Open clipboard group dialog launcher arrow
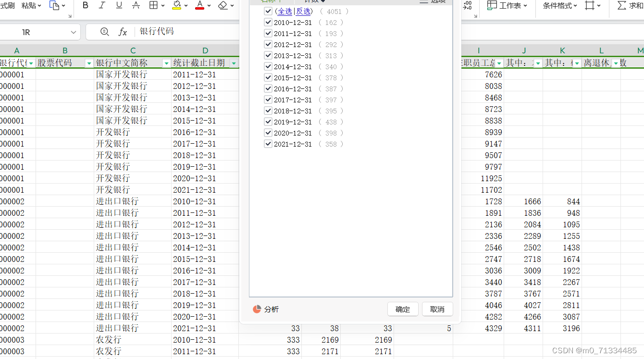The width and height of the screenshot is (644, 359). tap(70, 16)
